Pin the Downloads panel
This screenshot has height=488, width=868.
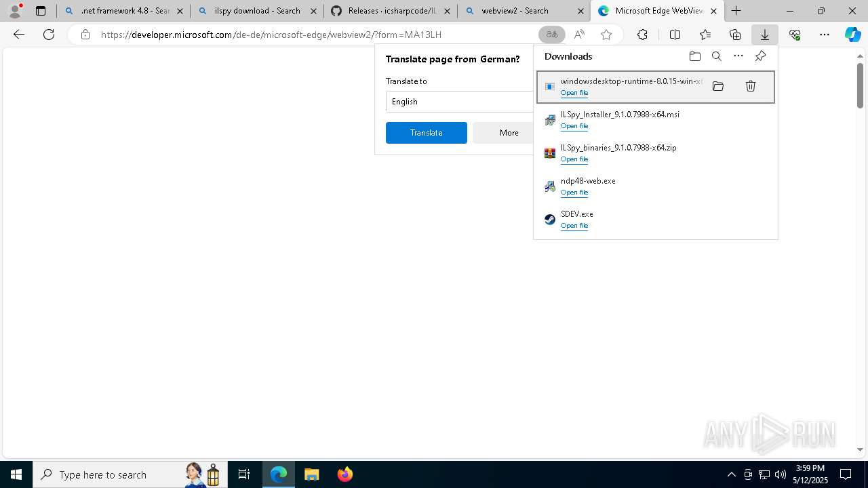coord(760,56)
